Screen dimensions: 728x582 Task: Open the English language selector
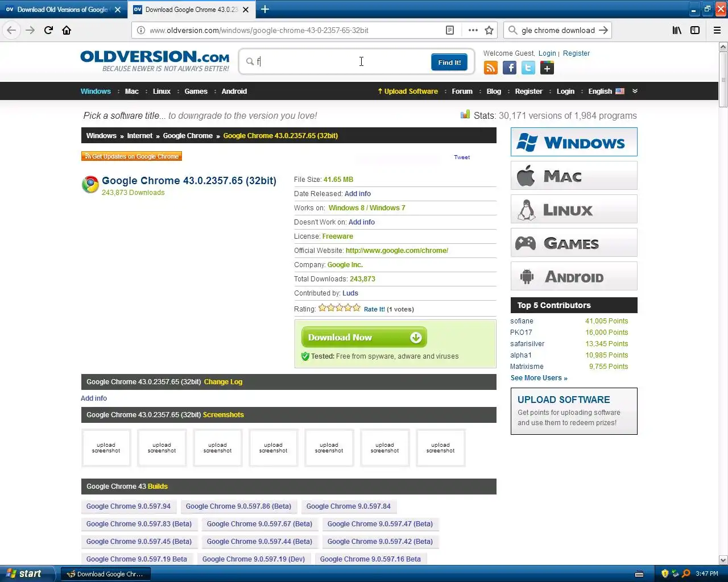pyautogui.click(x=606, y=91)
